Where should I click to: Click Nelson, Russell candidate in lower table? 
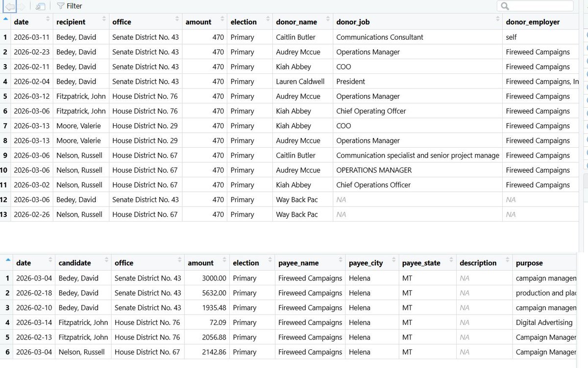[80, 352]
